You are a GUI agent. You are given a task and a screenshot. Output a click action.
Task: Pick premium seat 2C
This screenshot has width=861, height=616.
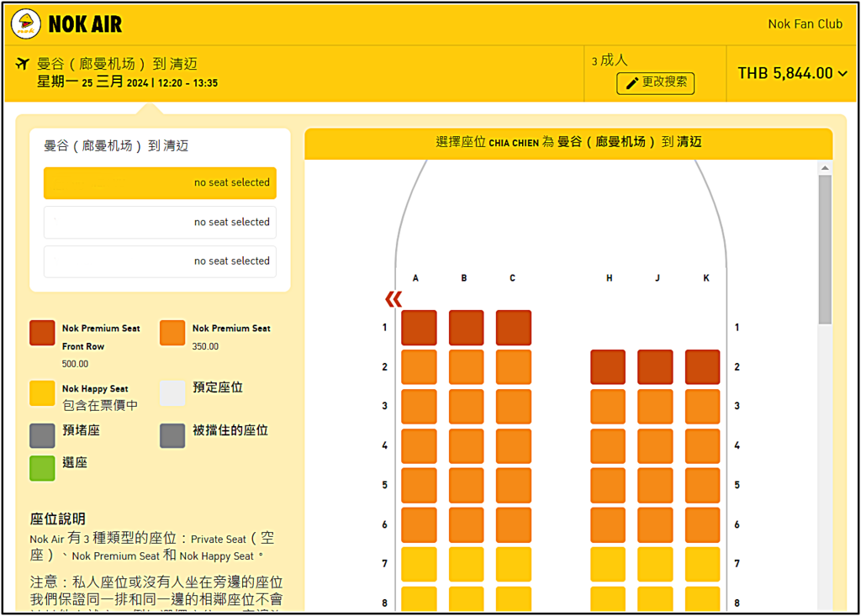tap(514, 366)
